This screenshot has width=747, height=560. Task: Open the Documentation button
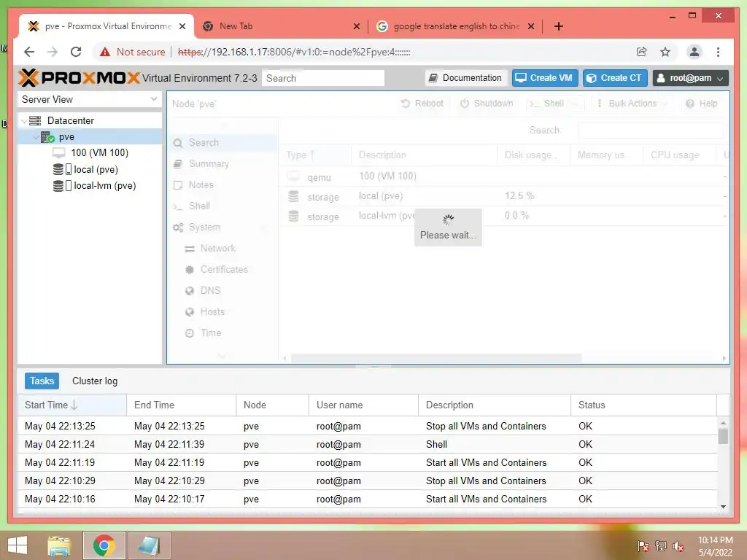[465, 78]
